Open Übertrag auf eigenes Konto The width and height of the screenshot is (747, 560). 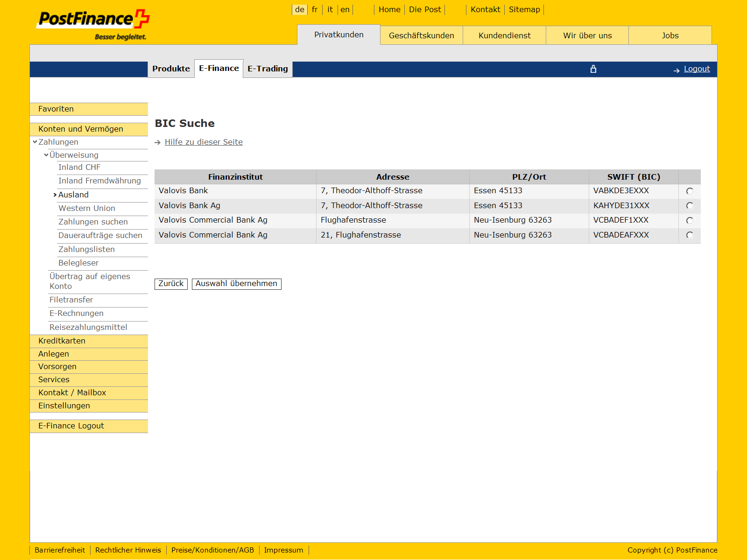click(x=90, y=281)
